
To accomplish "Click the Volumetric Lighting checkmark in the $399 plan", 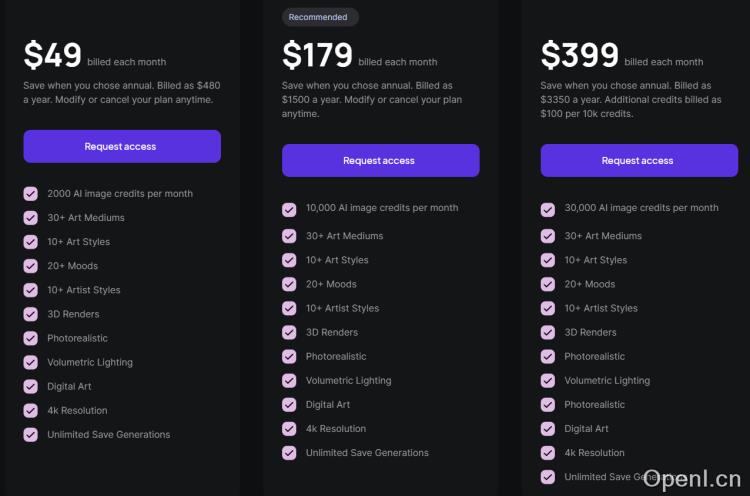I will pyautogui.click(x=548, y=381).
